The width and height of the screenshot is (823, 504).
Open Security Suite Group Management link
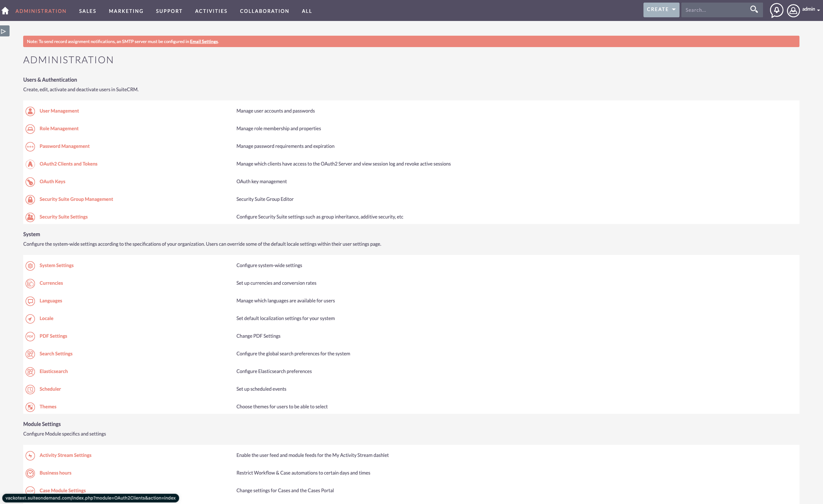(x=76, y=199)
